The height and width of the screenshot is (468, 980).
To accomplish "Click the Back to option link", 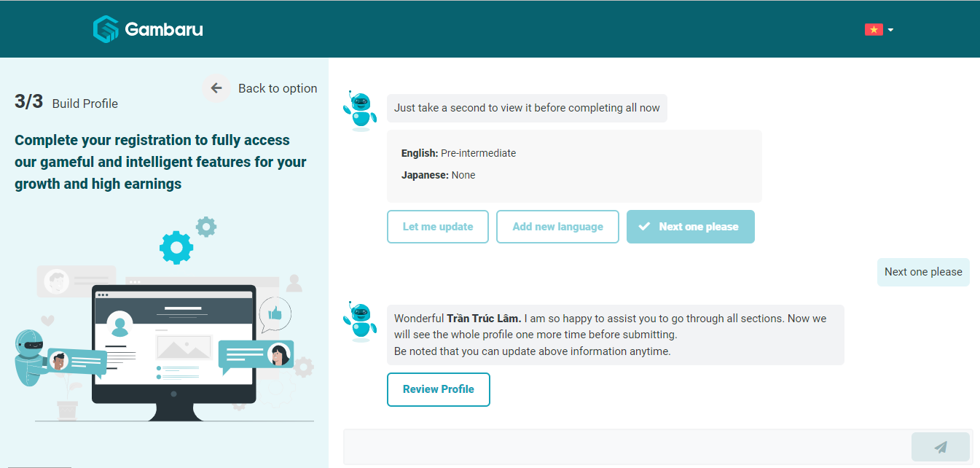I will [278, 87].
